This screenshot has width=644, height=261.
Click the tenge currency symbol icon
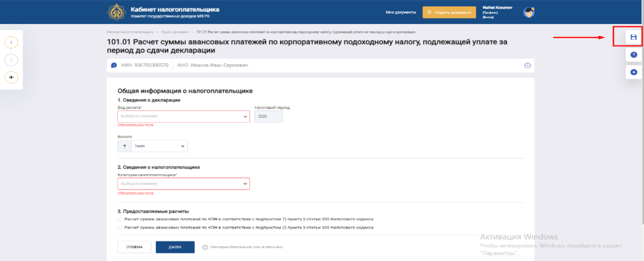tap(125, 146)
